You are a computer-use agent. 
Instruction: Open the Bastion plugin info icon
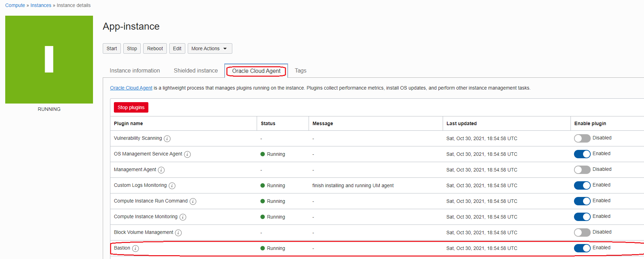135,249
